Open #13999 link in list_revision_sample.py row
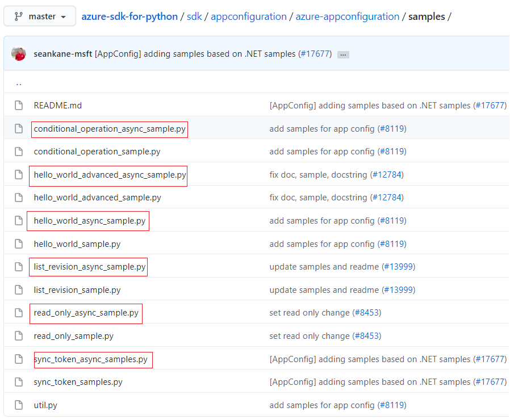510x420 pixels. 399,289
